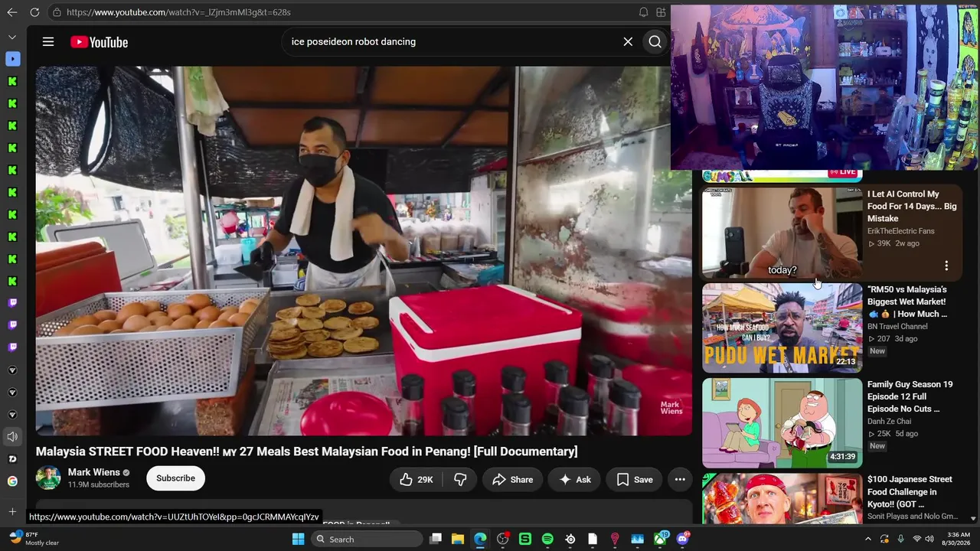Screen dimensions: 980x551
Task: Open more actions ellipsis under video
Action: pyautogui.click(x=680, y=479)
